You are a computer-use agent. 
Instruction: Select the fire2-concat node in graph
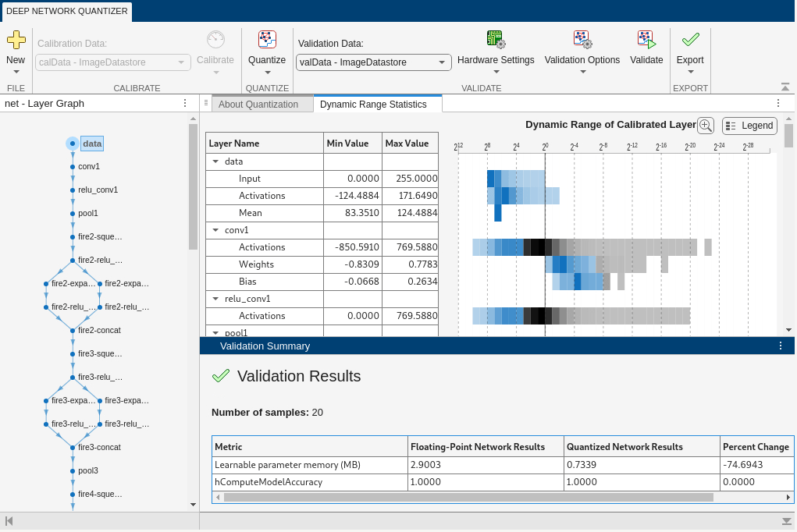pos(73,330)
